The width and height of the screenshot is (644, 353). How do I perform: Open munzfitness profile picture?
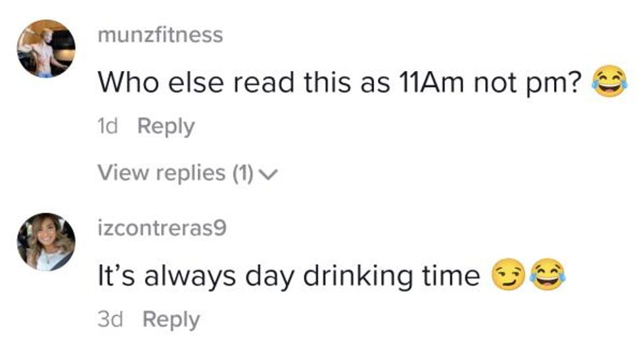point(46,49)
